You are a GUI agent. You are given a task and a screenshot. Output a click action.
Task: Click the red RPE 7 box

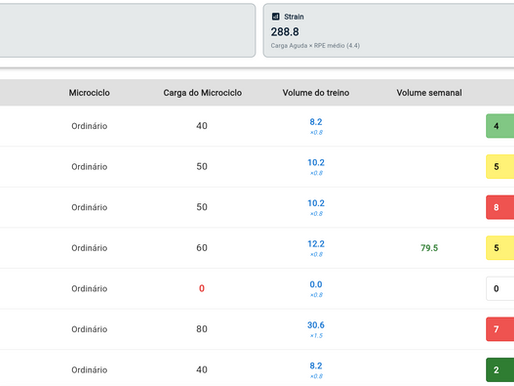pos(500,329)
